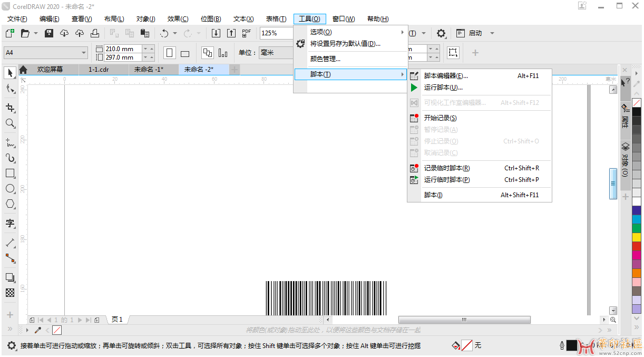Screen dimensions: 644x357
Task: Toggle Treat as Filled bounding-box button
Action: 453,53
